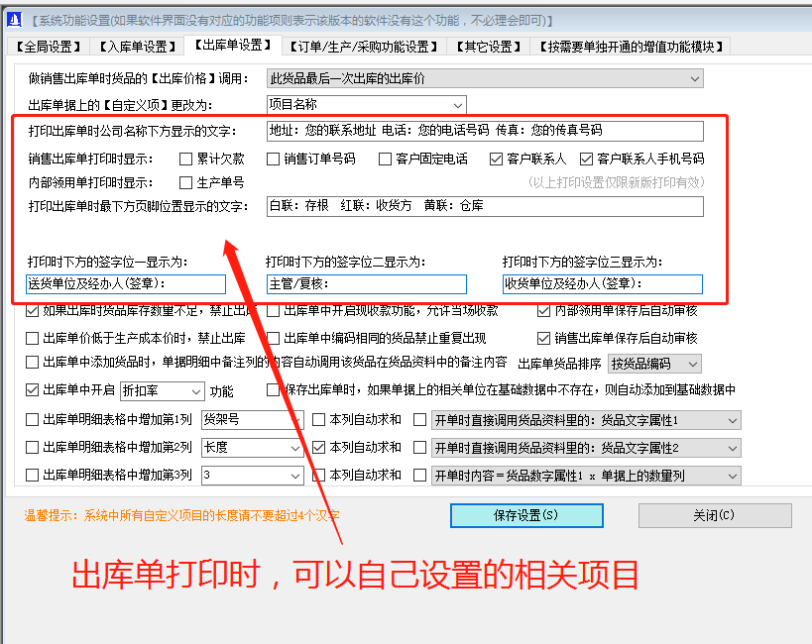This screenshot has width=812, height=644.
Task: Click the 关闭(C) button
Action: click(x=714, y=515)
